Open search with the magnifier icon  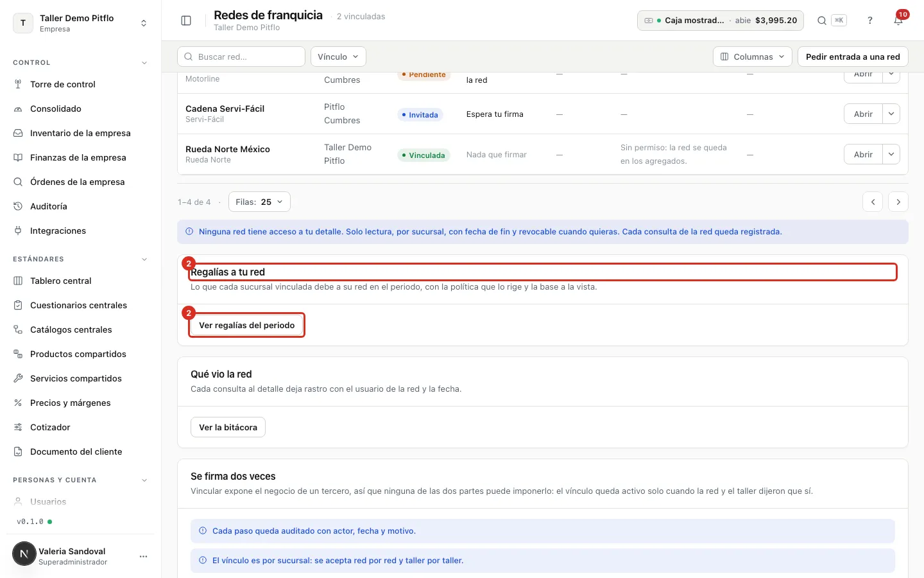pos(822,21)
